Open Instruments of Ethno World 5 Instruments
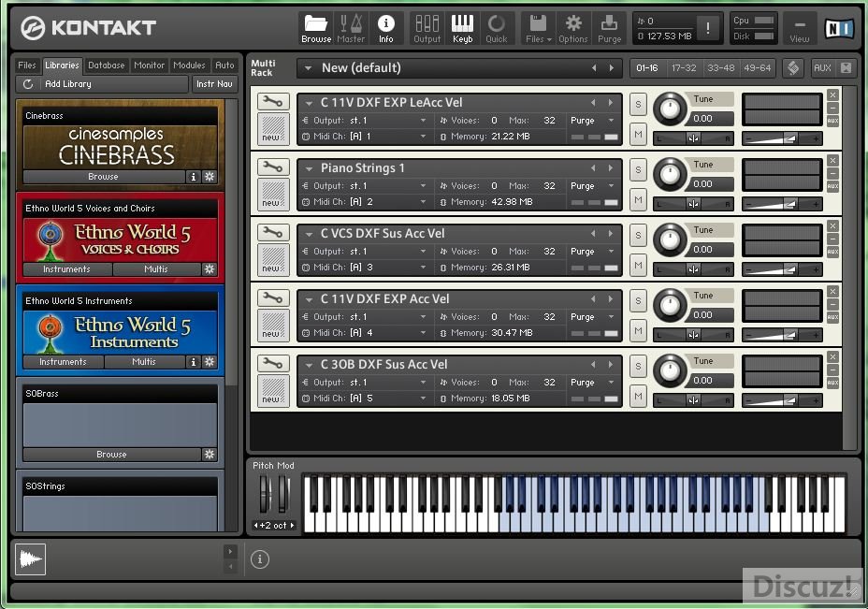This screenshot has height=609, width=868. tap(63, 361)
